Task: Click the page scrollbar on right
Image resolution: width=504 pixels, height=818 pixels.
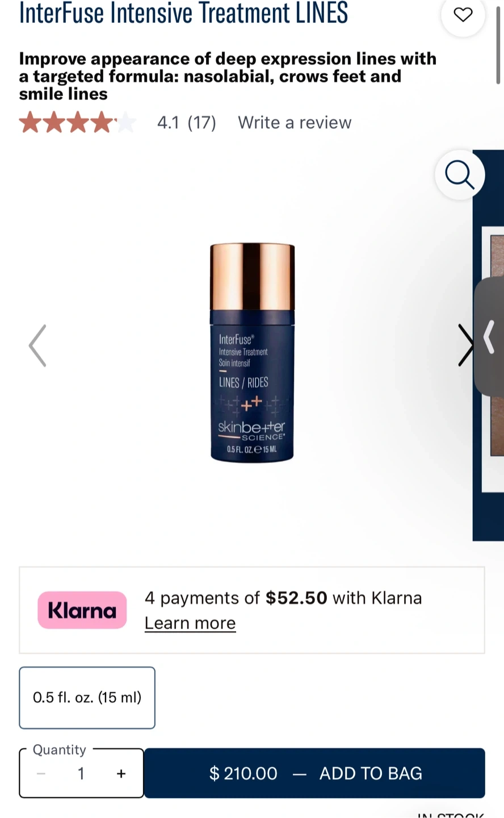Action: tap(498, 43)
